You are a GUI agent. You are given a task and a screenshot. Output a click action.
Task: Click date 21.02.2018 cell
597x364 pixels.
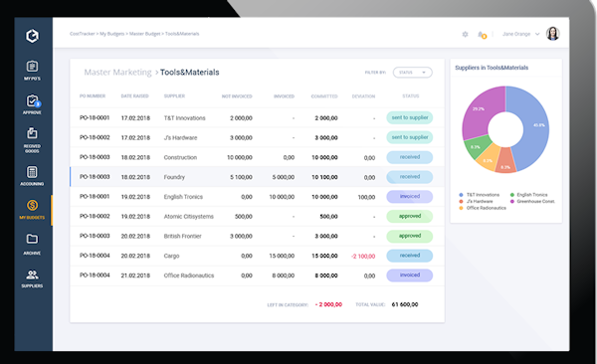click(135, 275)
